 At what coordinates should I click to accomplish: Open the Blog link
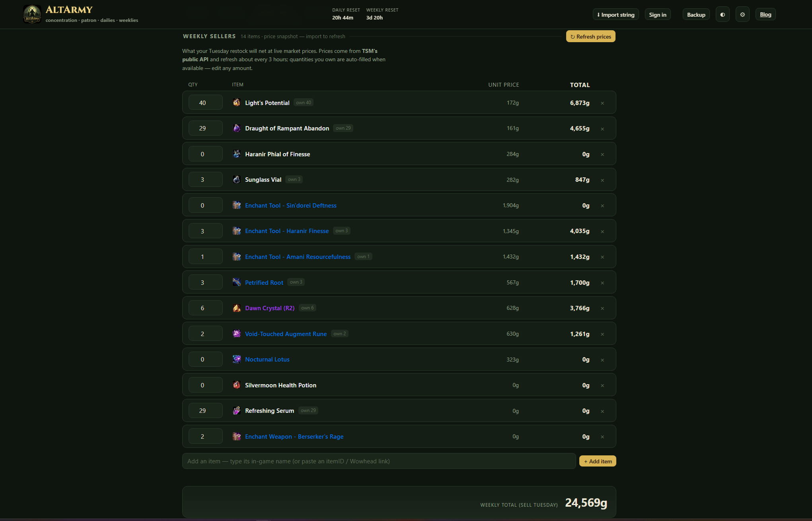[765, 15]
